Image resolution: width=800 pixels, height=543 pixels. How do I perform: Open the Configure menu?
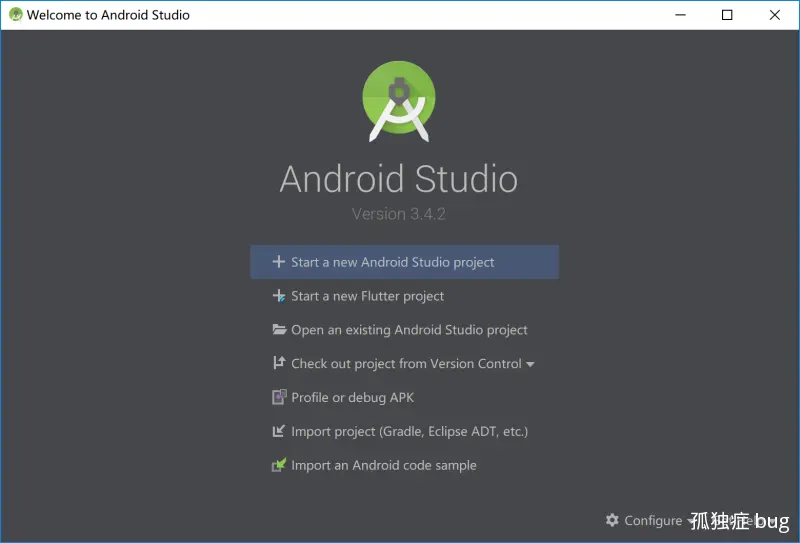[653, 521]
